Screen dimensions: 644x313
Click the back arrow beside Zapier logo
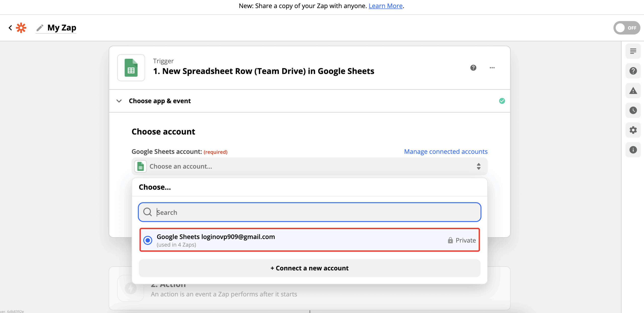tap(10, 28)
